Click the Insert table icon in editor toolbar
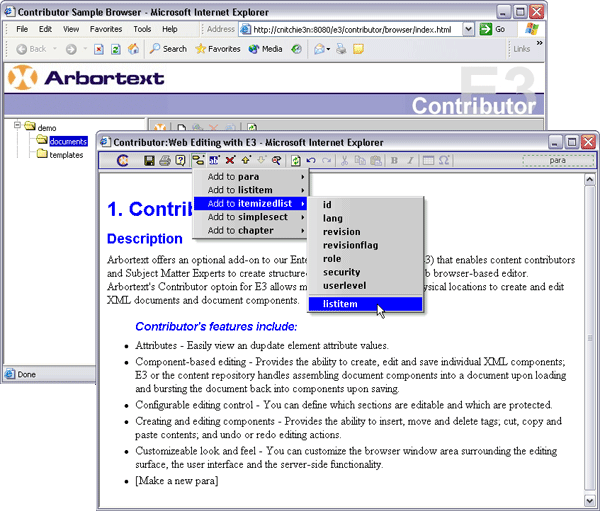 coord(428,160)
